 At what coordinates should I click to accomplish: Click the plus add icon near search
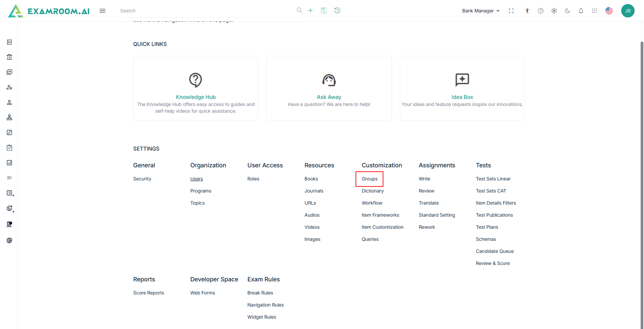point(311,10)
